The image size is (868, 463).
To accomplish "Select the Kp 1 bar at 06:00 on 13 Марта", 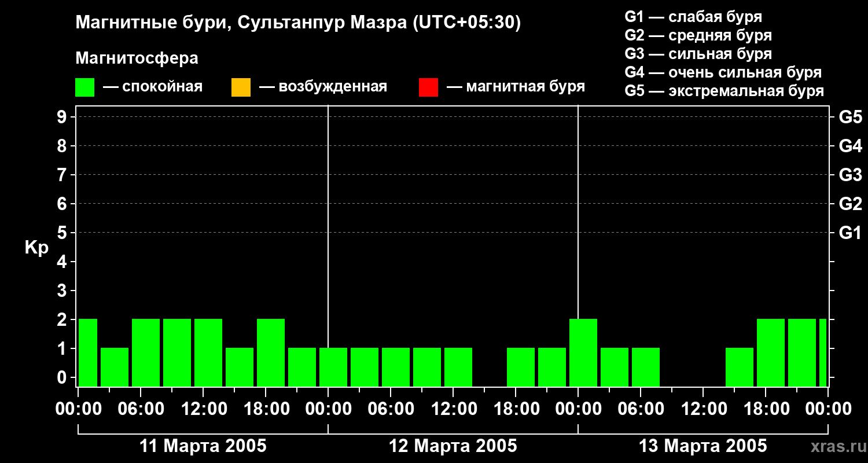I will tap(646, 367).
